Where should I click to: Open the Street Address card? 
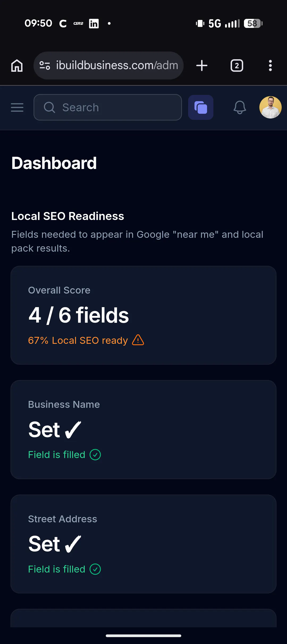pos(143,544)
